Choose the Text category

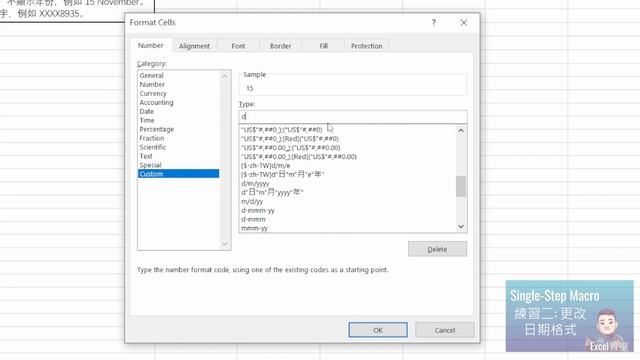point(178,156)
